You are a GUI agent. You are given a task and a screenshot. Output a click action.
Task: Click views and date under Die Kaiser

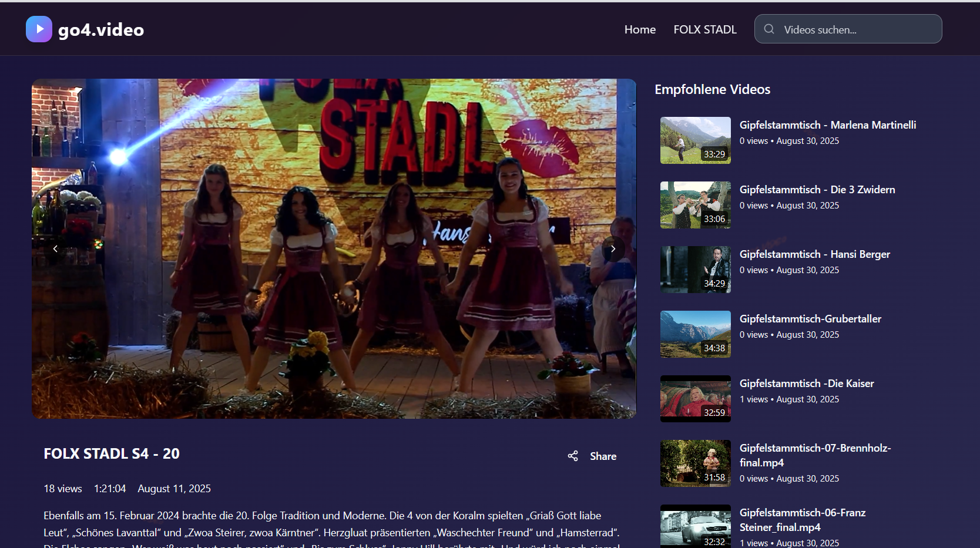pyautogui.click(x=790, y=399)
